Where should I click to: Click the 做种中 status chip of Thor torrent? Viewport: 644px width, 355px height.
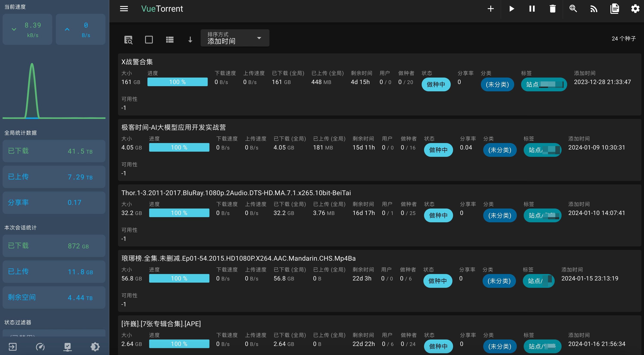[x=438, y=216]
